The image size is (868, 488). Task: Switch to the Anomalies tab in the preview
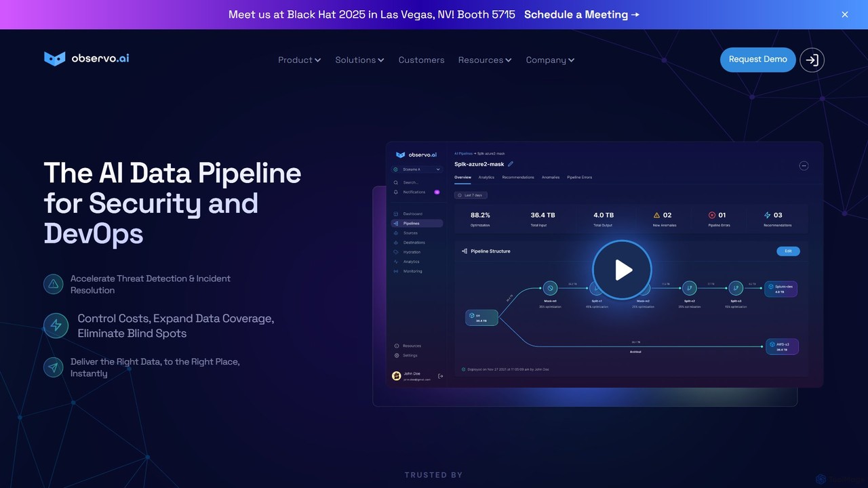pyautogui.click(x=551, y=178)
